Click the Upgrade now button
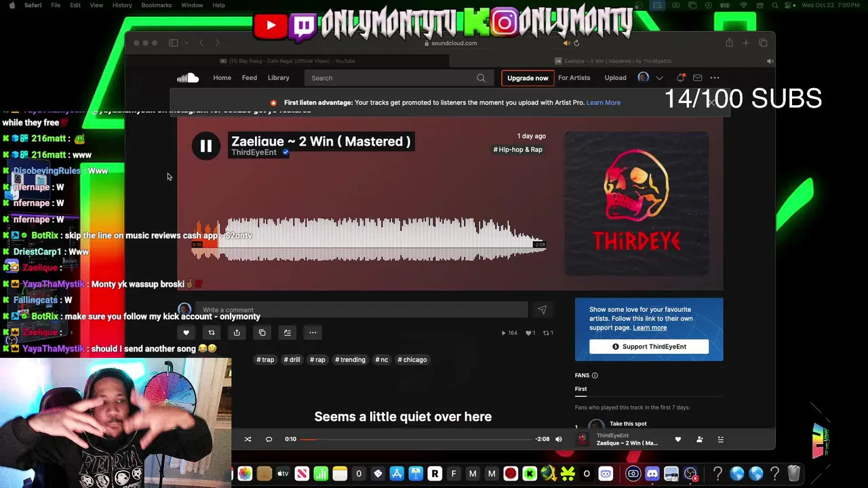868x488 pixels. (x=528, y=78)
